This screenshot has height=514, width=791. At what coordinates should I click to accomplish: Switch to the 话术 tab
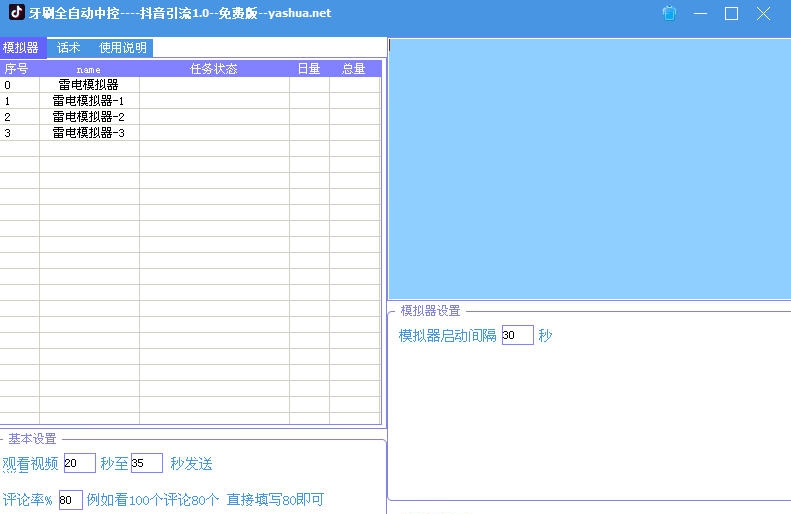(x=69, y=48)
